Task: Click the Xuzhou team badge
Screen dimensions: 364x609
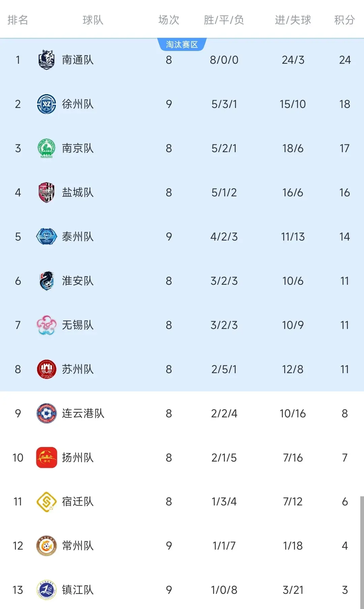Action: click(x=47, y=104)
